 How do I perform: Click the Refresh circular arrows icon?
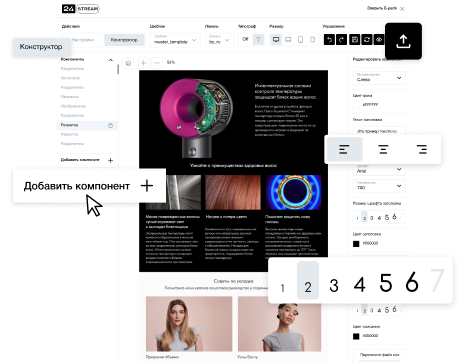coord(367,40)
